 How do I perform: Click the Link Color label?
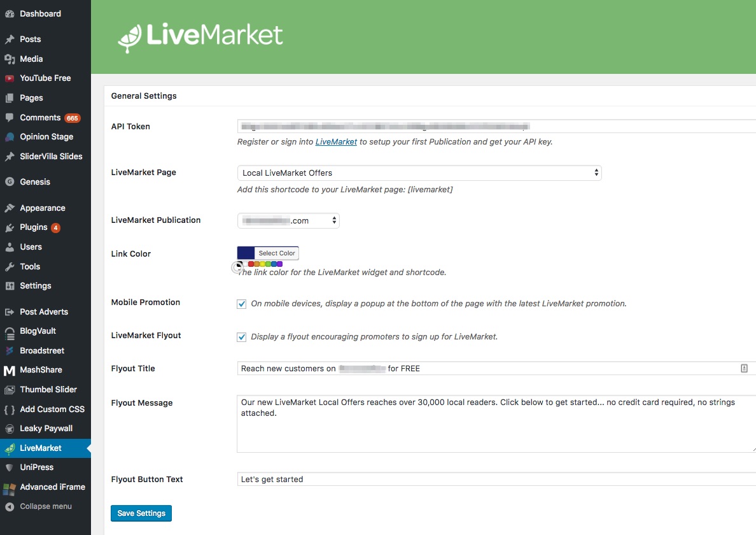pos(130,253)
